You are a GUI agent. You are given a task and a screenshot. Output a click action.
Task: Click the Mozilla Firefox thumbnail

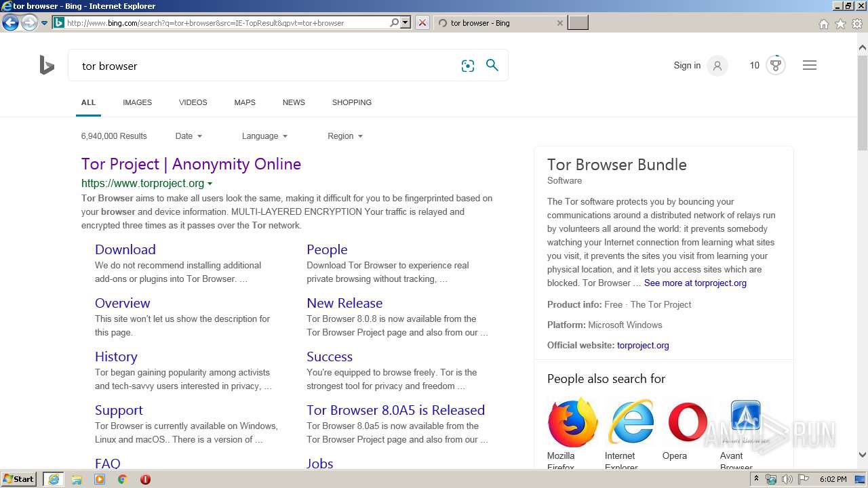pos(572,422)
